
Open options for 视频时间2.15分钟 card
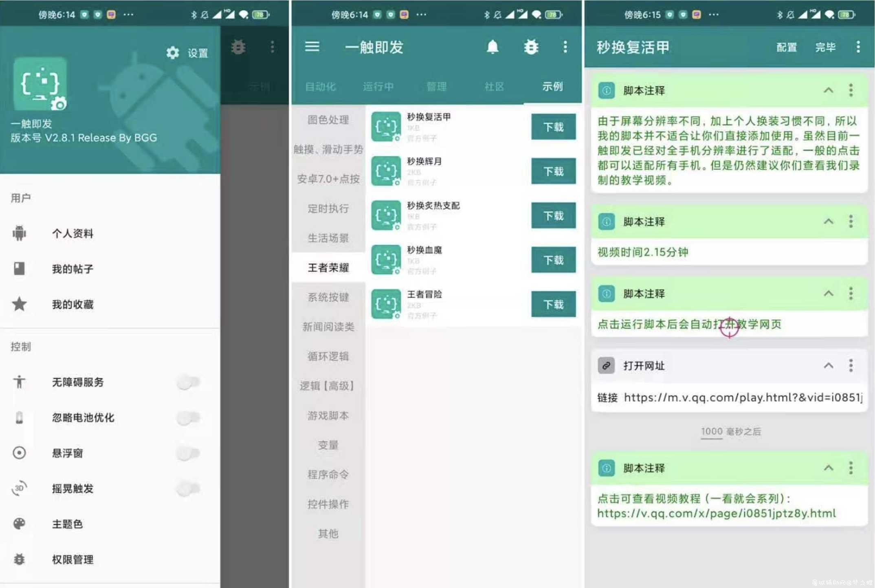[x=851, y=222]
